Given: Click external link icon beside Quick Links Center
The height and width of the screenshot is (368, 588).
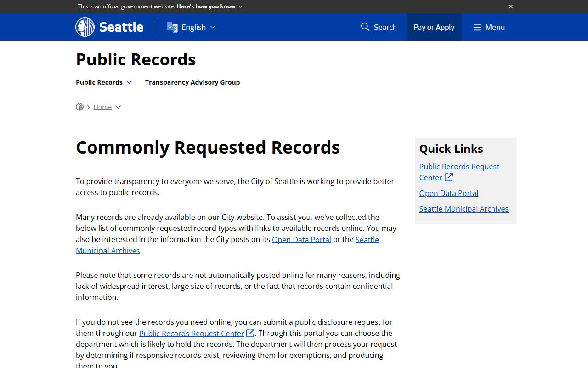Looking at the screenshot, I should coord(449,177).
